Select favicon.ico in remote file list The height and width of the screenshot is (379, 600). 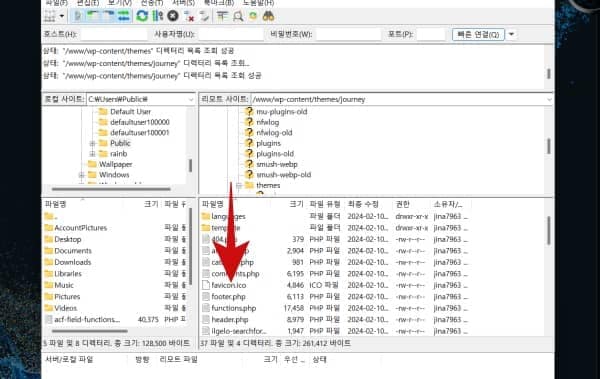coord(228,285)
